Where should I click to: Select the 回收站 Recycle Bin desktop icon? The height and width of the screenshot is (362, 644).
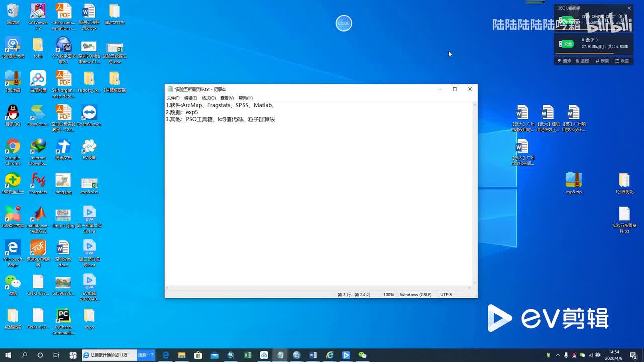click(13, 15)
